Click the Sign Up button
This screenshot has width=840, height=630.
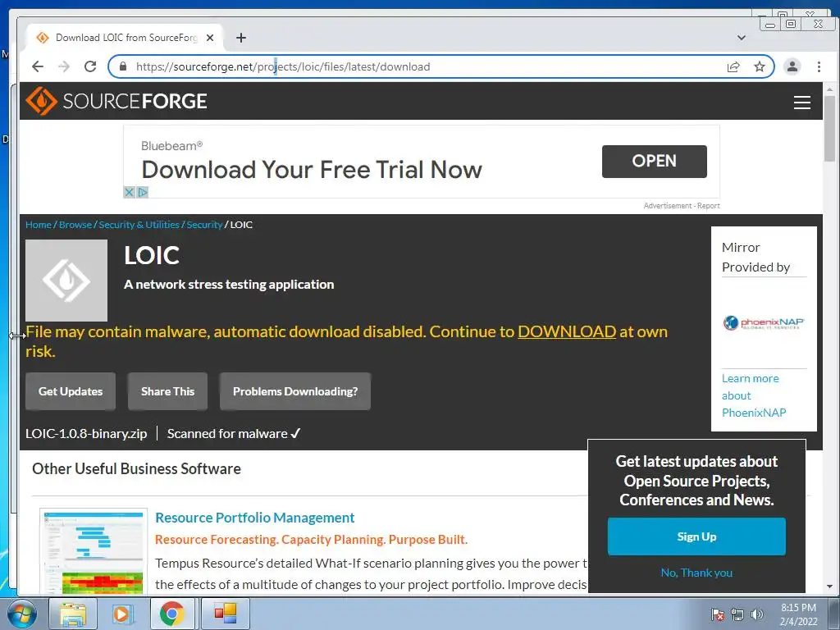[696, 536]
